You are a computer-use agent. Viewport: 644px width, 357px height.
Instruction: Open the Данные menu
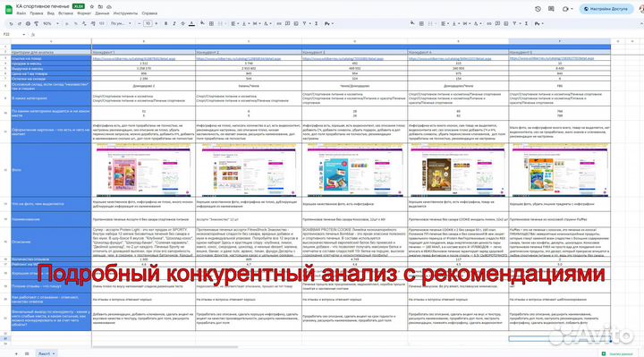[x=102, y=13]
